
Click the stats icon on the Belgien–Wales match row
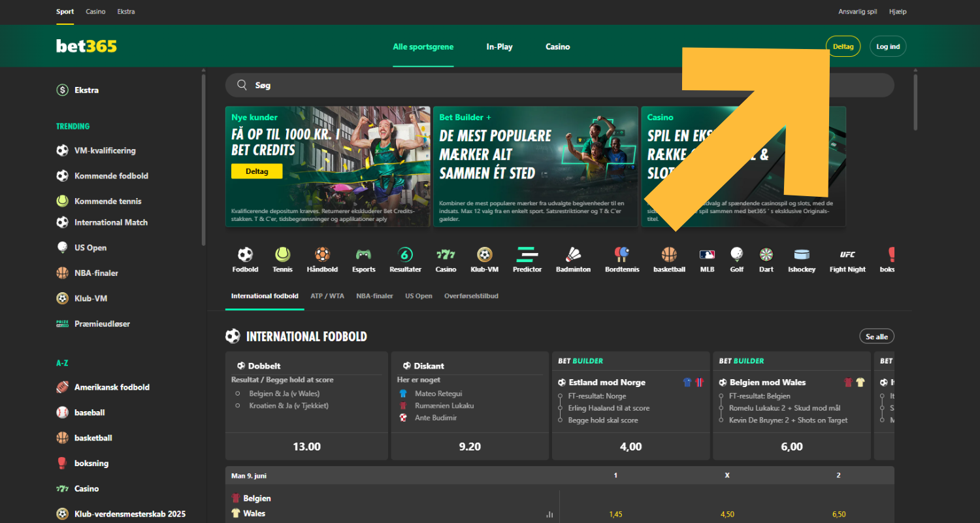[x=549, y=515]
